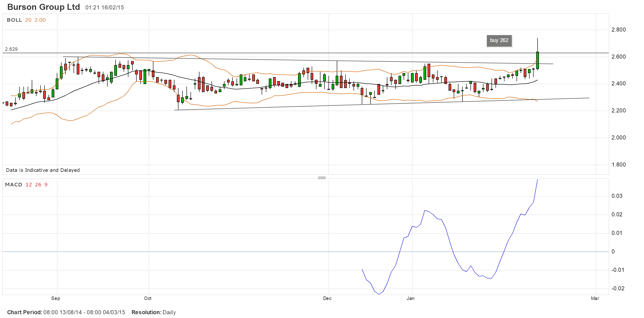The height and width of the screenshot is (318, 644).
Task: Click the latest tall green breakout candle
Action: [x=537, y=60]
